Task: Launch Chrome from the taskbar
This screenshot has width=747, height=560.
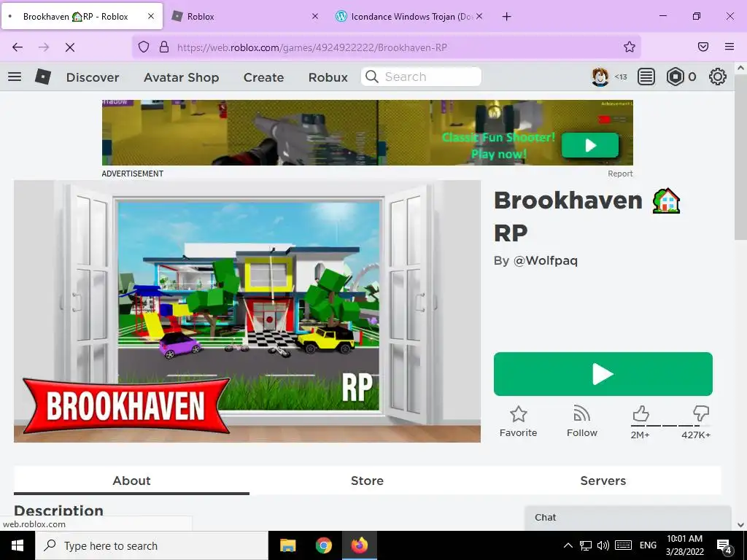Action: (x=323, y=545)
